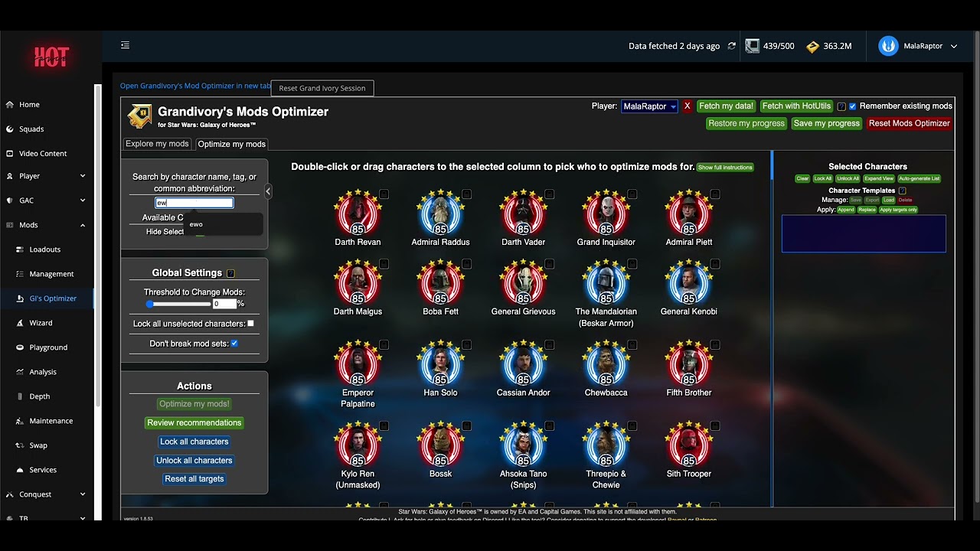The width and height of the screenshot is (980, 551).
Task: Toggle Remember existing mods checkbox
Action: tap(852, 106)
